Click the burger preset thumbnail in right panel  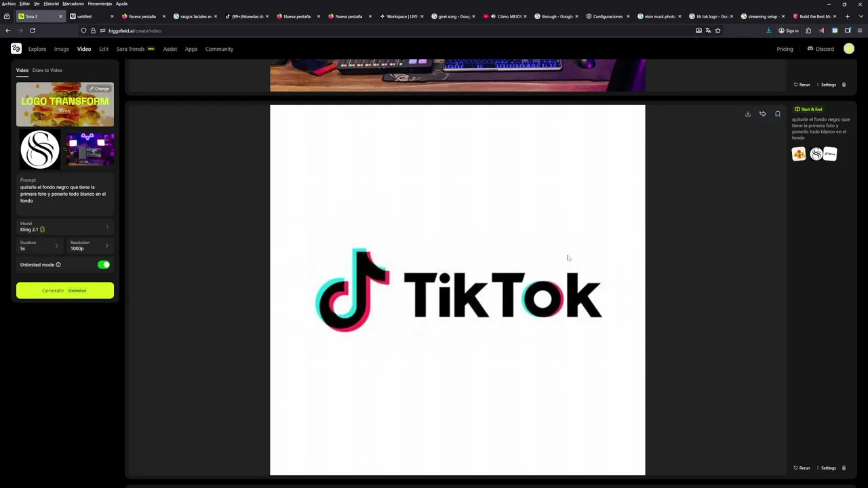[x=799, y=154]
